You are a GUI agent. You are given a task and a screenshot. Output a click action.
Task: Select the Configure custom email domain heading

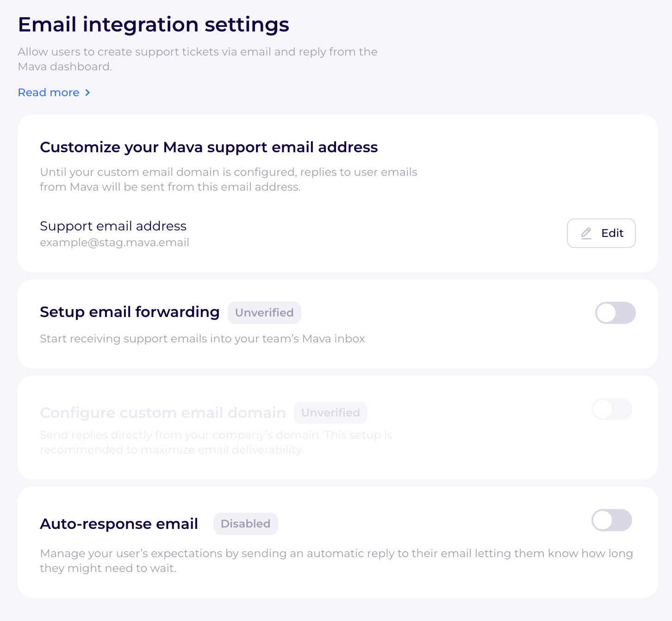pos(162,413)
